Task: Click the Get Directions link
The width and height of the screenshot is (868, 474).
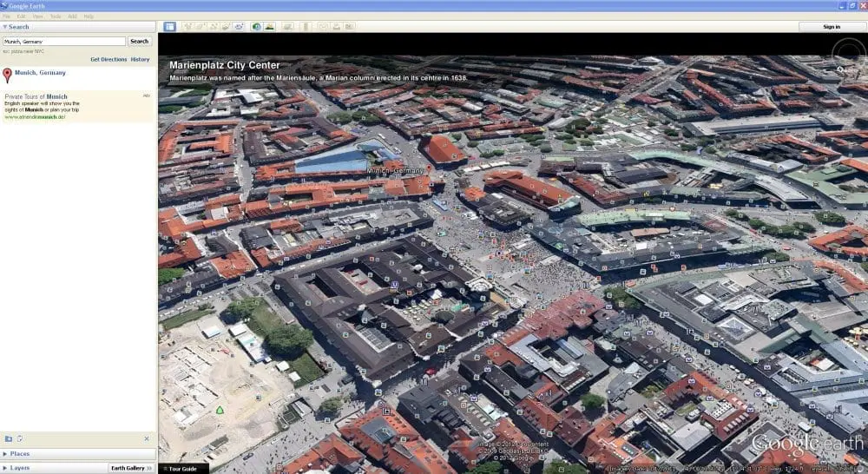Action: (x=108, y=59)
